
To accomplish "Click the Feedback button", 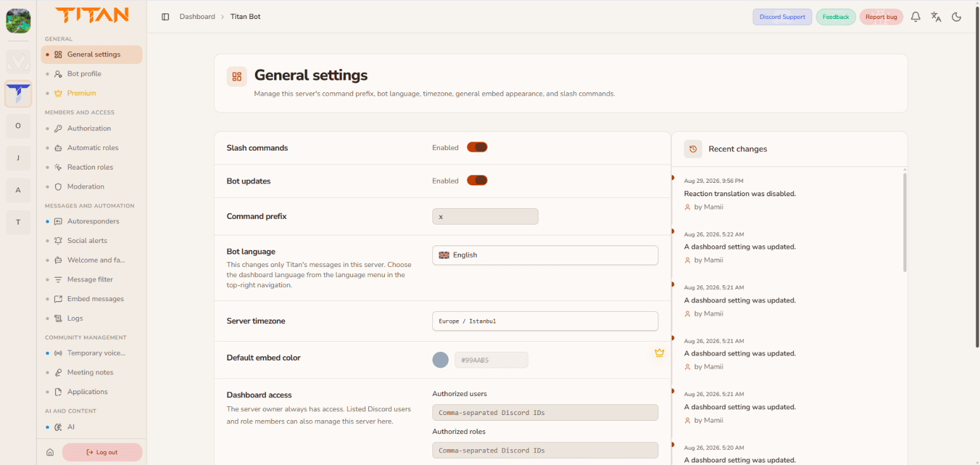I will coord(836,17).
